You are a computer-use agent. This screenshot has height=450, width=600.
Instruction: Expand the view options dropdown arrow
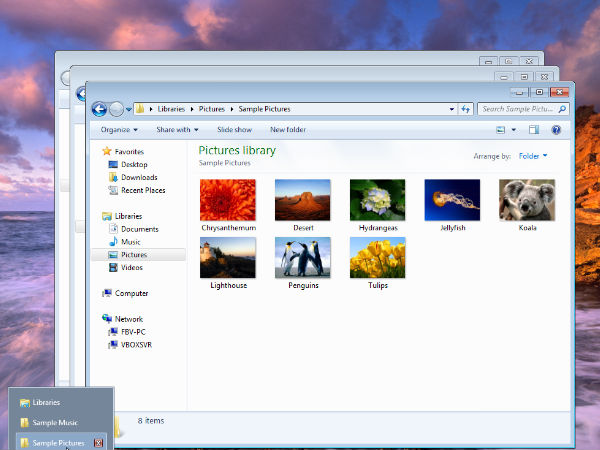click(x=514, y=130)
